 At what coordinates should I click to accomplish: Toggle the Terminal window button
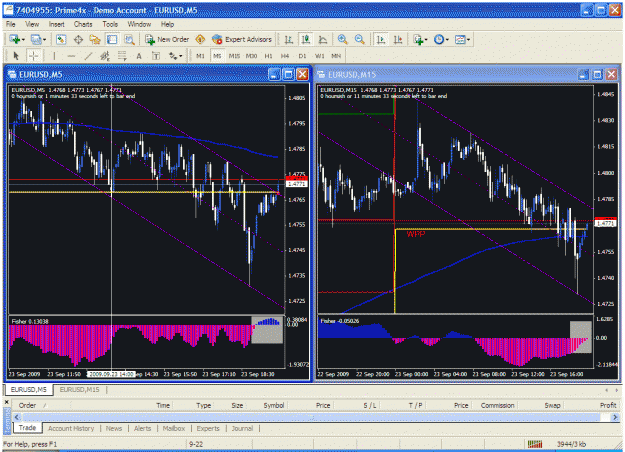[112, 39]
